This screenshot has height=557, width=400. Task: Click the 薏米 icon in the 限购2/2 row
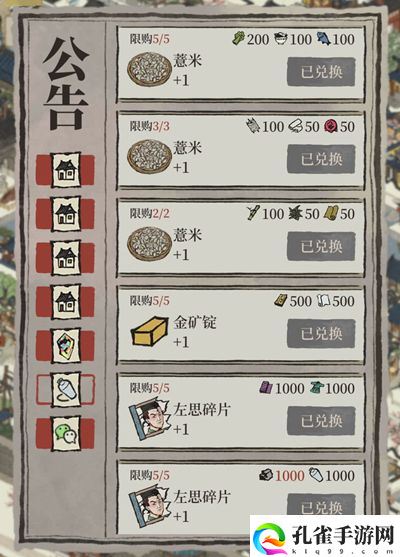[x=150, y=244]
